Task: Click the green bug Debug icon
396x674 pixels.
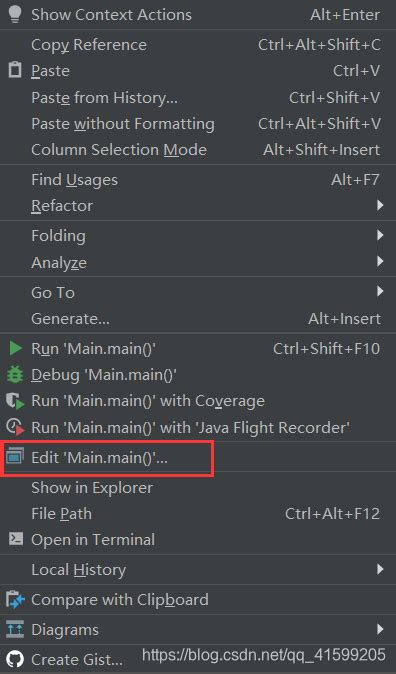Action: click(x=15, y=375)
